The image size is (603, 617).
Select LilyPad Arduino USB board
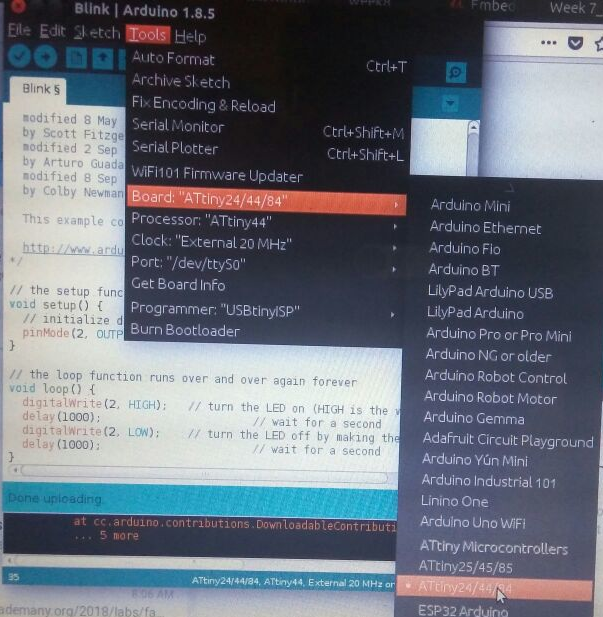pos(490,292)
